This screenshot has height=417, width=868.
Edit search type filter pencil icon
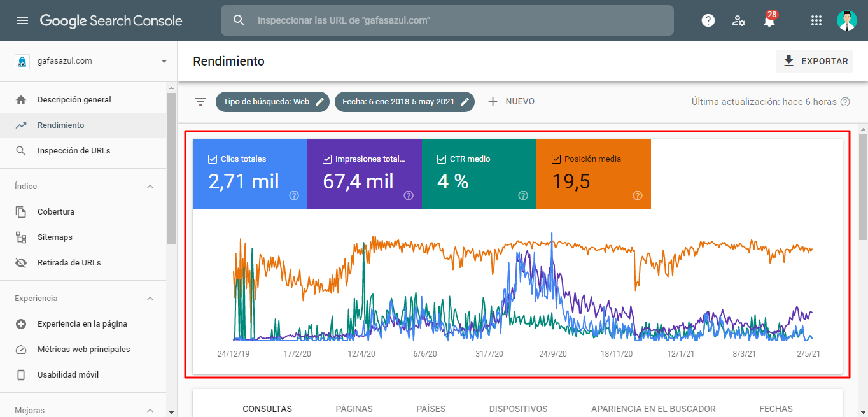click(x=320, y=102)
